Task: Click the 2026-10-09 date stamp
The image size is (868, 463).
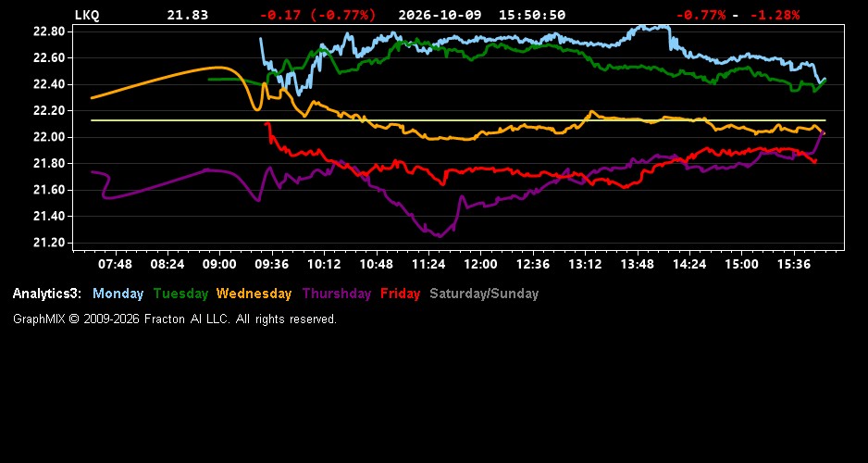Action: (440, 16)
